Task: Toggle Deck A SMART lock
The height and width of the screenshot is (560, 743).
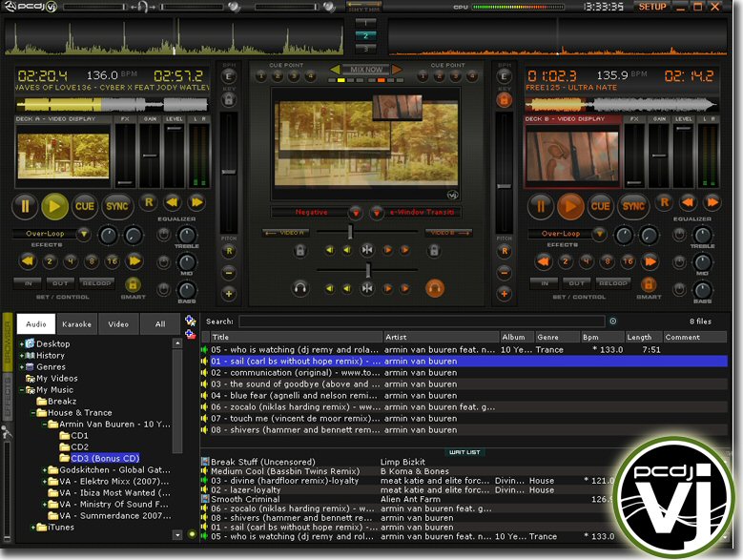Action: (133, 284)
